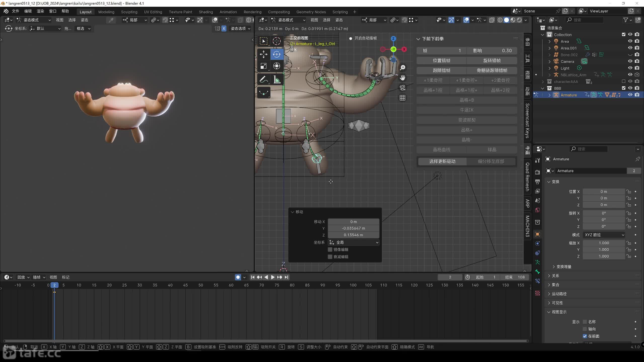Select wireframe shading mode icon
Screen dimensions: 644x362
click(500, 20)
